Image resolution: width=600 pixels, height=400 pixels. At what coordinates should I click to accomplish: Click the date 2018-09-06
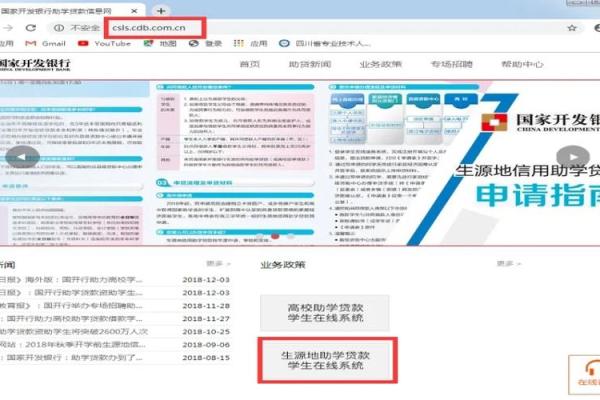(206, 345)
